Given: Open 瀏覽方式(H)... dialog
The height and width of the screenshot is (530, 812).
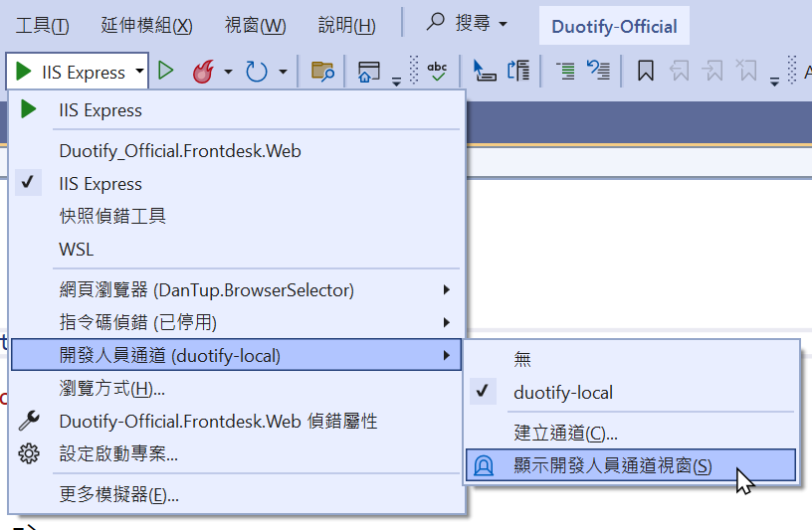Looking at the screenshot, I should (236, 388).
